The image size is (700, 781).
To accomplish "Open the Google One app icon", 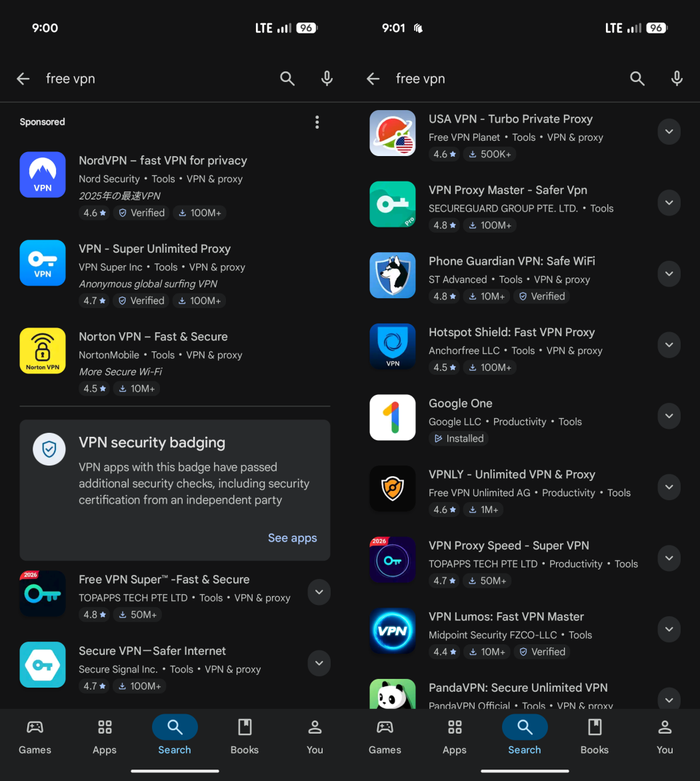I will pos(393,418).
